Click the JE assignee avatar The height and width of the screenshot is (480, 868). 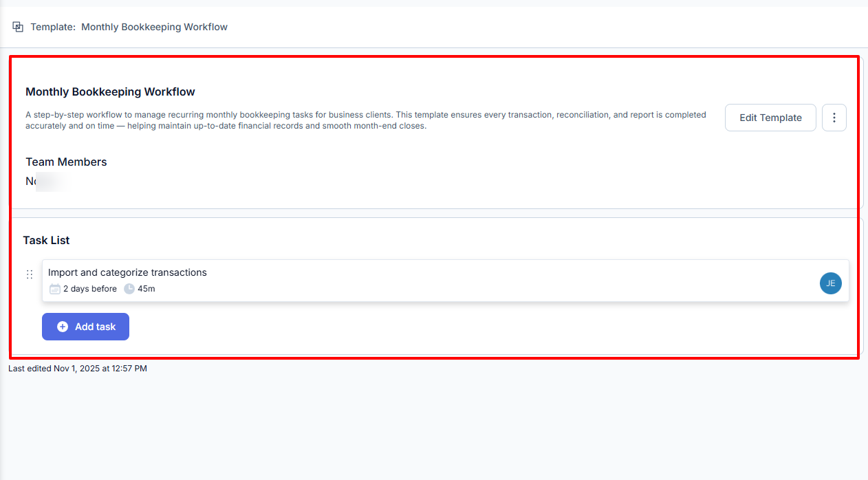[x=830, y=283]
